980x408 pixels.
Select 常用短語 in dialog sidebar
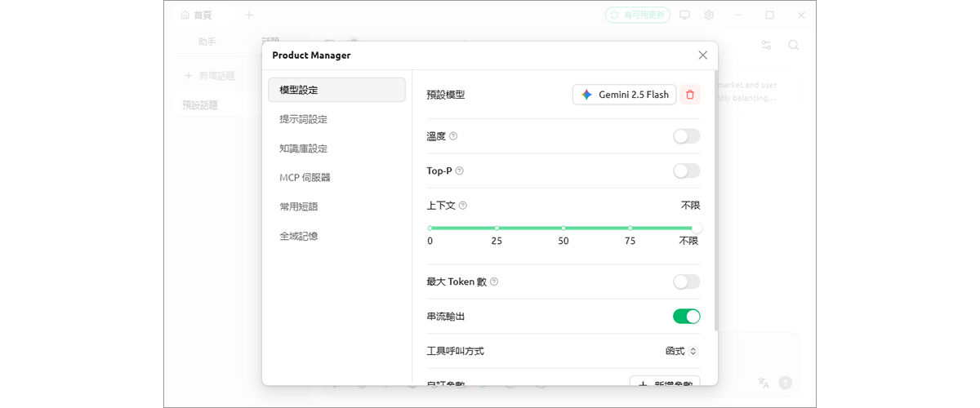pos(336,206)
